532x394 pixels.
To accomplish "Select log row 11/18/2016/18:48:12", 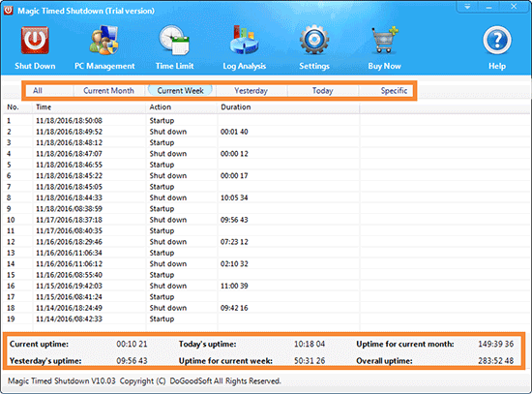I will 266,142.
